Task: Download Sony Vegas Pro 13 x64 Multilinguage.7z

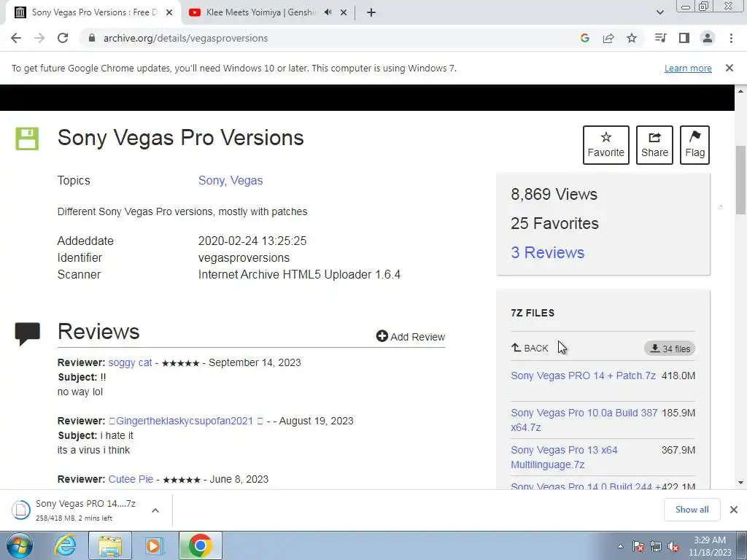Action: (564, 457)
